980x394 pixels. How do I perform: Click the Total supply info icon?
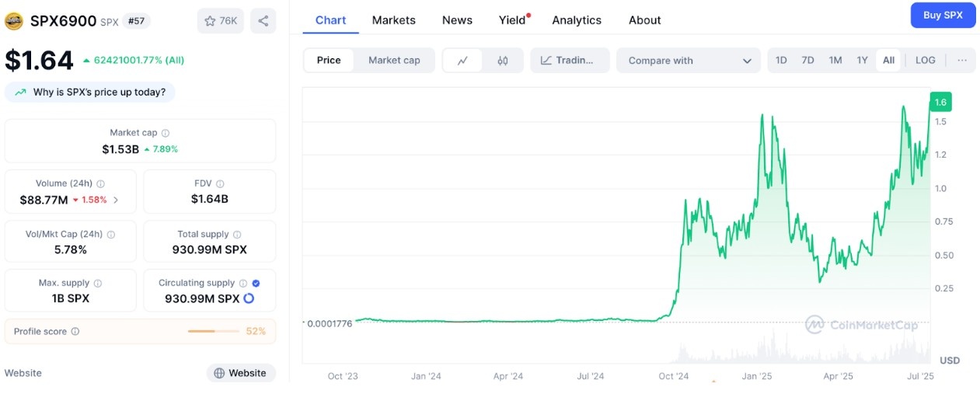tap(237, 235)
